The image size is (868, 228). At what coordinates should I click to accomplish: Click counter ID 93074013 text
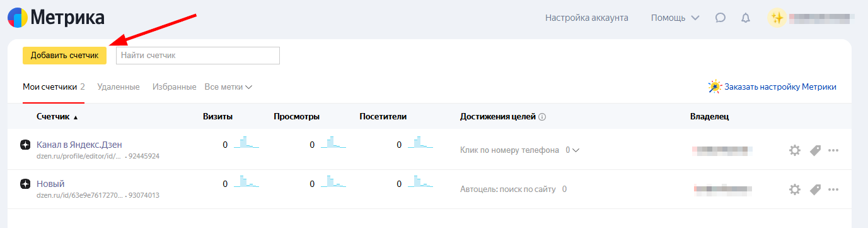pyautogui.click(x=144, y=195)
